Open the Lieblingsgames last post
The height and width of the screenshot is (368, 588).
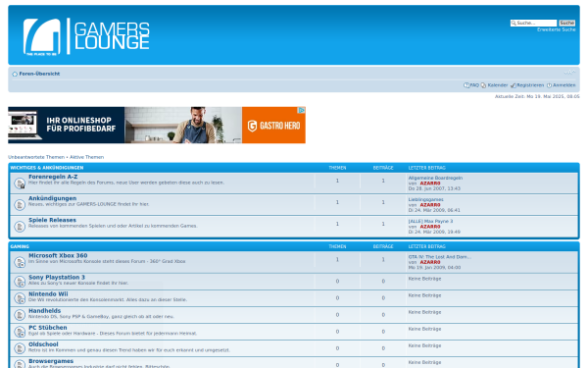(426, 200)
